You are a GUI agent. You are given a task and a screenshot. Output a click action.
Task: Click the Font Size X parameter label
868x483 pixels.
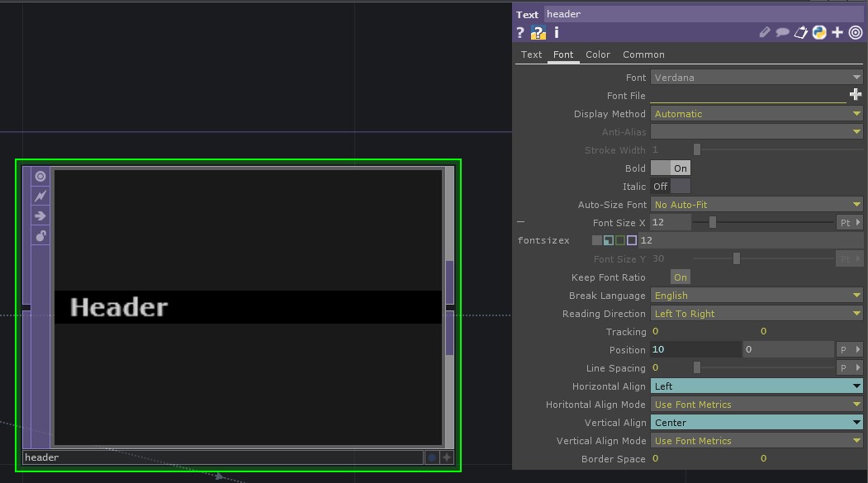point(619,223)
